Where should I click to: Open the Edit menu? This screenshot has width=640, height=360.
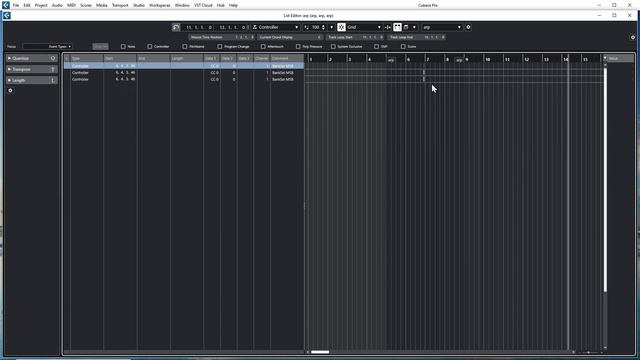[x=27, y=5]
